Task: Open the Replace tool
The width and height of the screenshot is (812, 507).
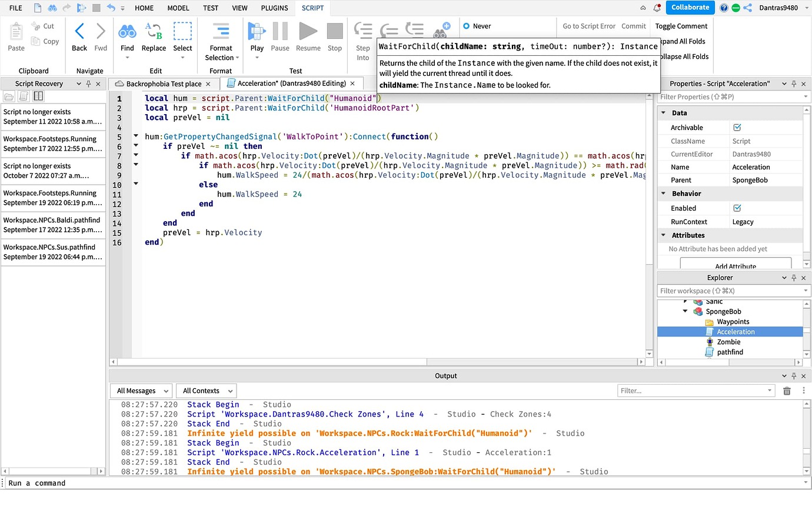Action: (x=154, y=32)
